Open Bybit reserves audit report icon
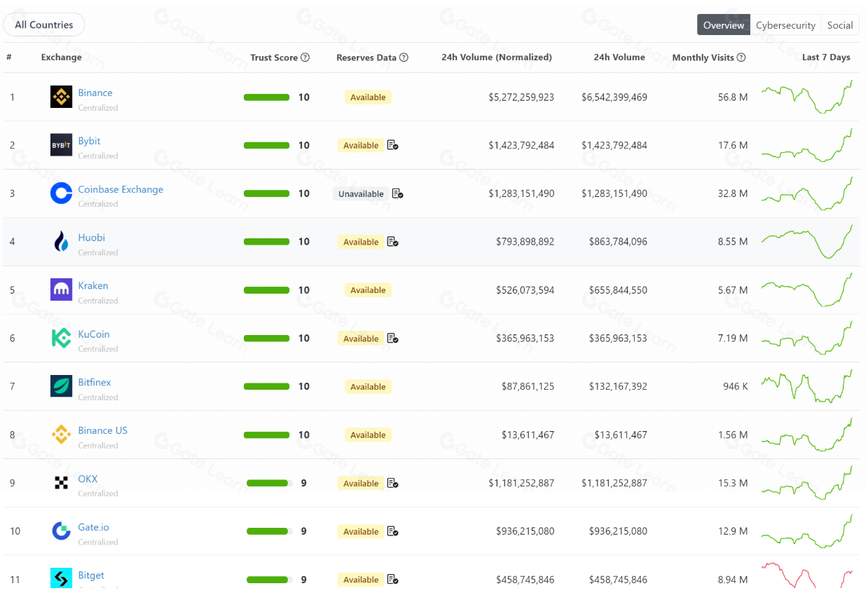Viewport: 868px width, 600px height. [x=392, y=145]
